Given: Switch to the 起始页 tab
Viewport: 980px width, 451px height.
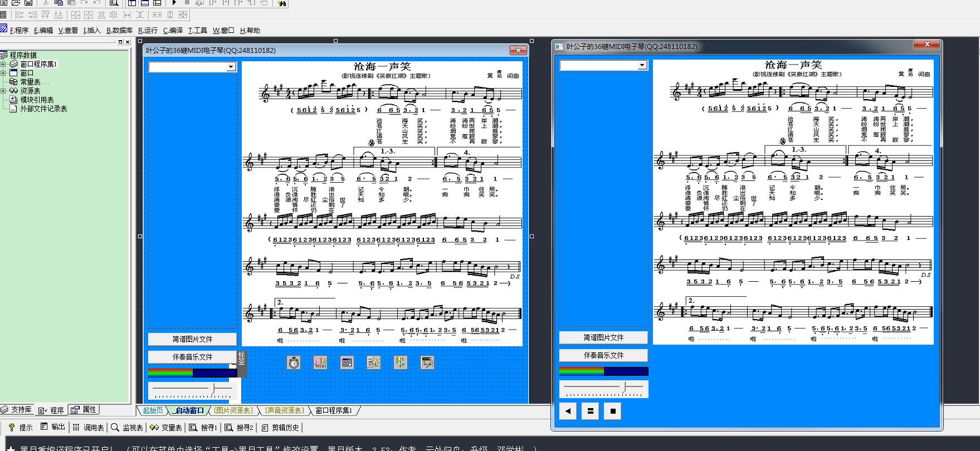Looking at the screenshot, I should pyautogui.click(x=153, y=410).
